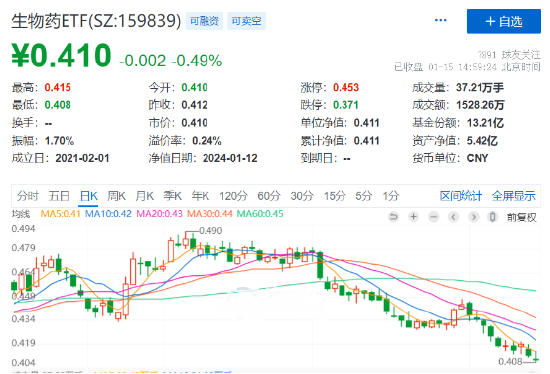
Task: Select the 120分 chart tab
Action: coord(233,196)
